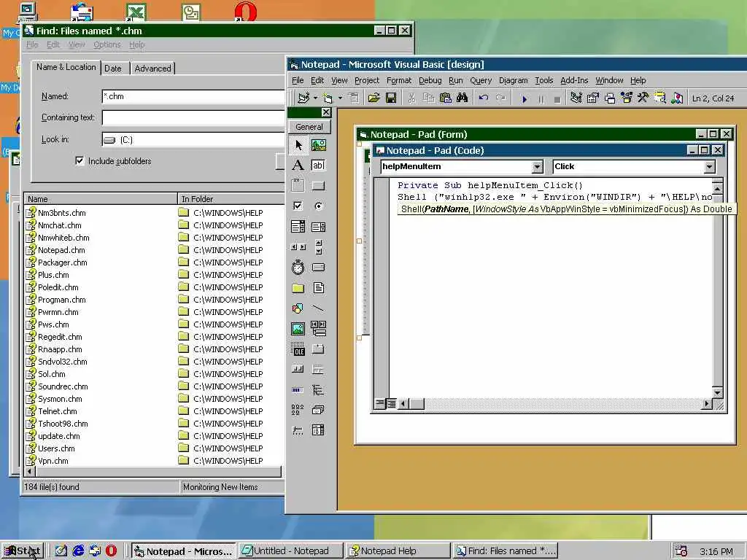Select Notepad.chm in the results list
This screenshot has width=747, height=560.
coord(61,250)
